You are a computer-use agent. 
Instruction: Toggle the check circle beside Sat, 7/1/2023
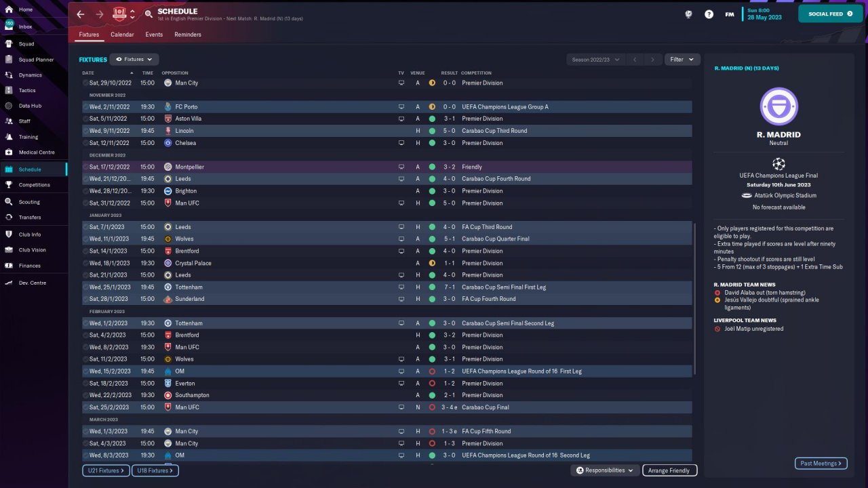coord(85,227)
